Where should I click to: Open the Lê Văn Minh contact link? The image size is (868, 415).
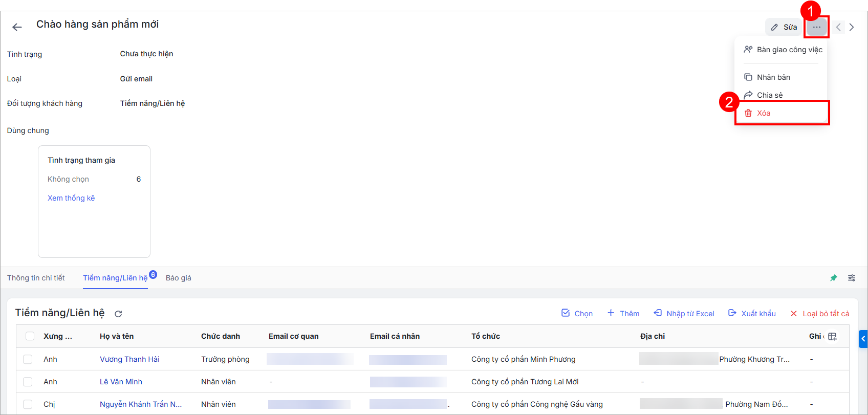(x=121, y=382)
